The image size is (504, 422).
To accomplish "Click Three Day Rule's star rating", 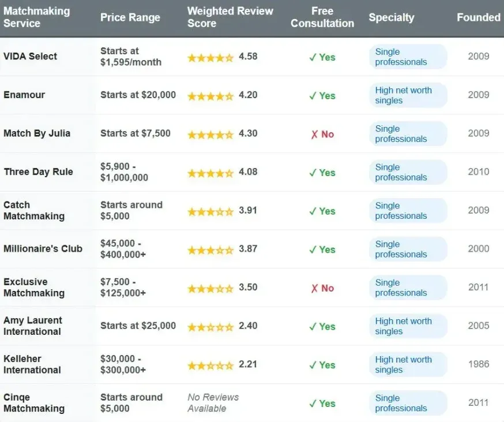I will tap(210, 173).
